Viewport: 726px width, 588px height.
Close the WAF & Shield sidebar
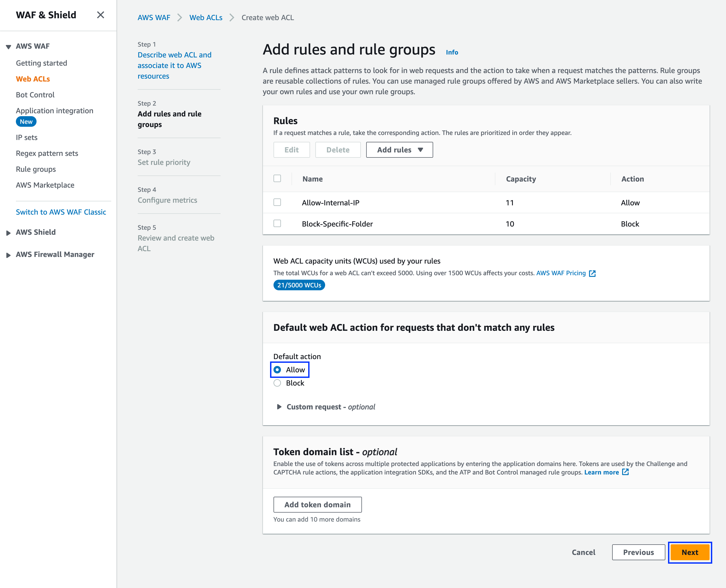pos(100,15)
